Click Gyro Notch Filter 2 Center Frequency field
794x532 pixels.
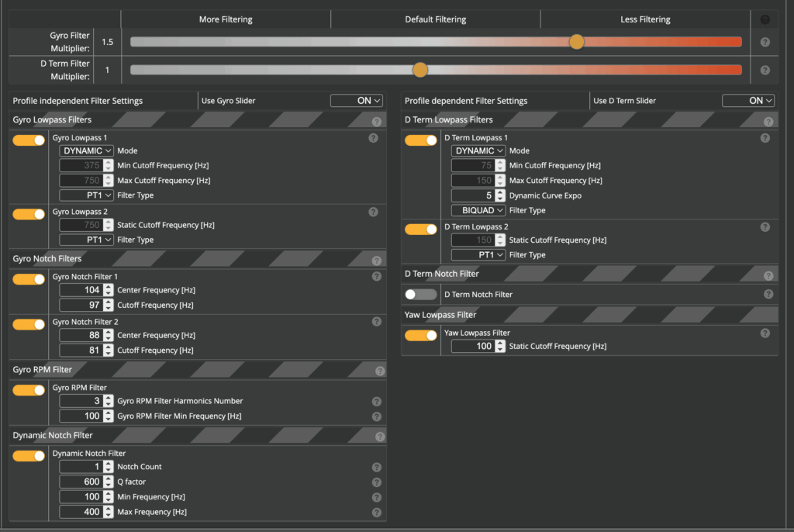(86, 335)
